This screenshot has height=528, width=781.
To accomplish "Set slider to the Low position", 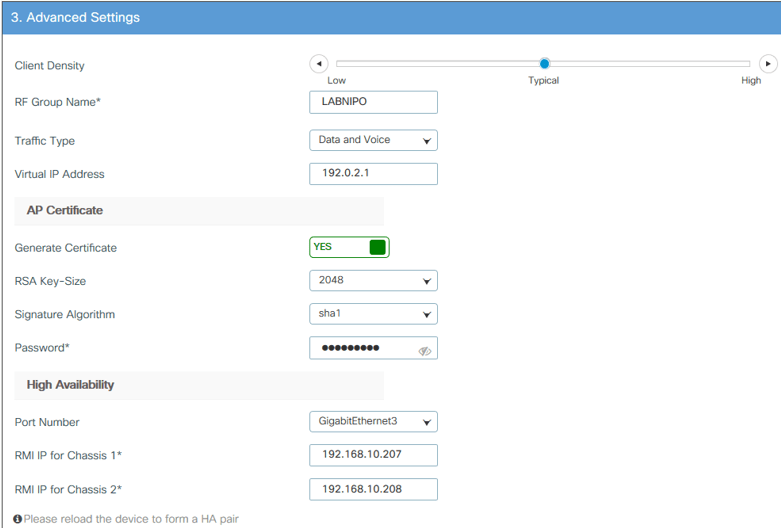I will (x=338, y=64).
